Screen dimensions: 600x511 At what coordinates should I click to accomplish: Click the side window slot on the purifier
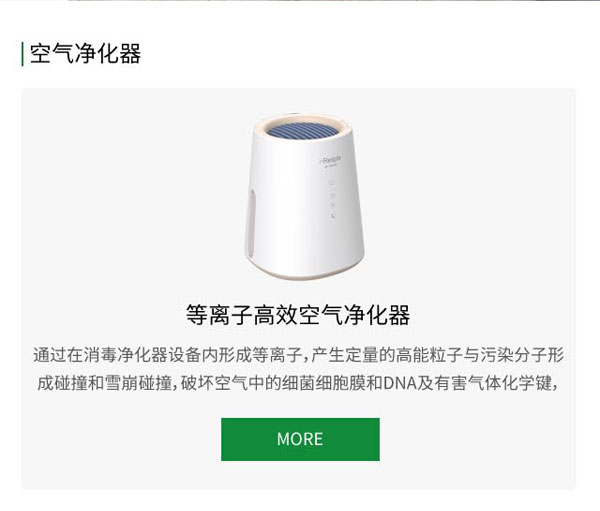251,224
